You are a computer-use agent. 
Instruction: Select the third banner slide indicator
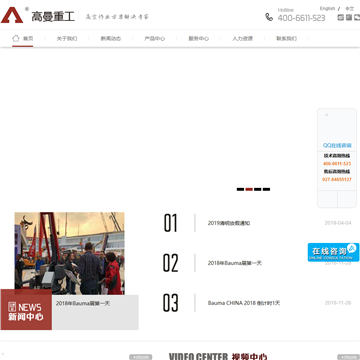258,189
